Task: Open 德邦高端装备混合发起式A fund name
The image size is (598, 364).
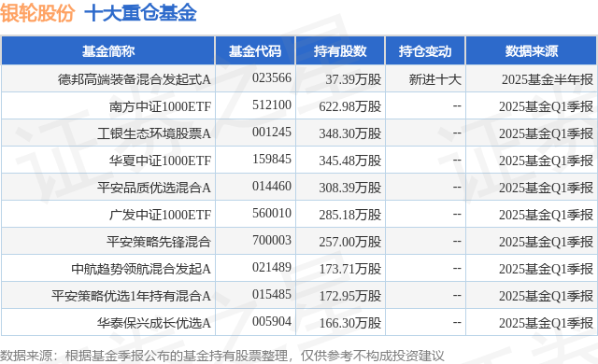Action: pos(135,79)
